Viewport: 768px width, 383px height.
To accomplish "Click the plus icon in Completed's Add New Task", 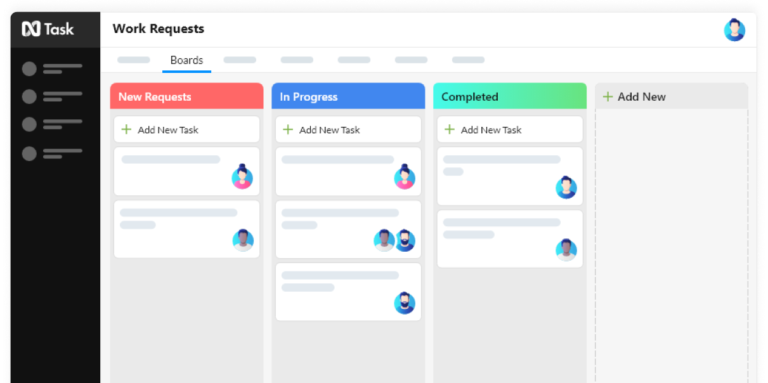I will pyautogui.click(x=449, y=129).
